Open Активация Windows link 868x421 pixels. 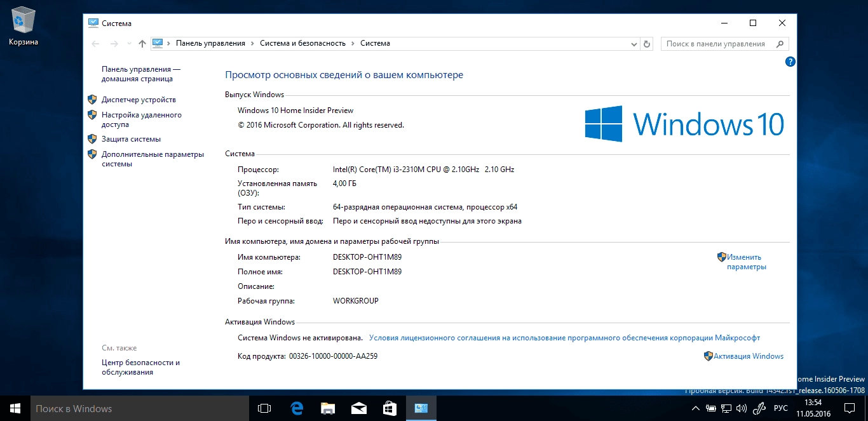[749, 356]
